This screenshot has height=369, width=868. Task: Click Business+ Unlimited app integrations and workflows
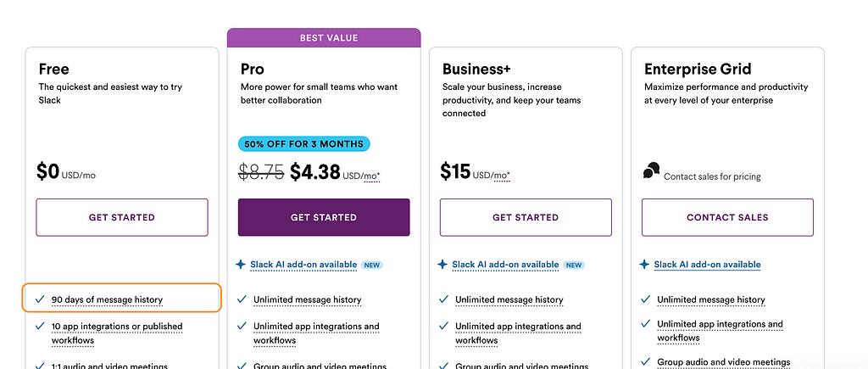point(518,333)
